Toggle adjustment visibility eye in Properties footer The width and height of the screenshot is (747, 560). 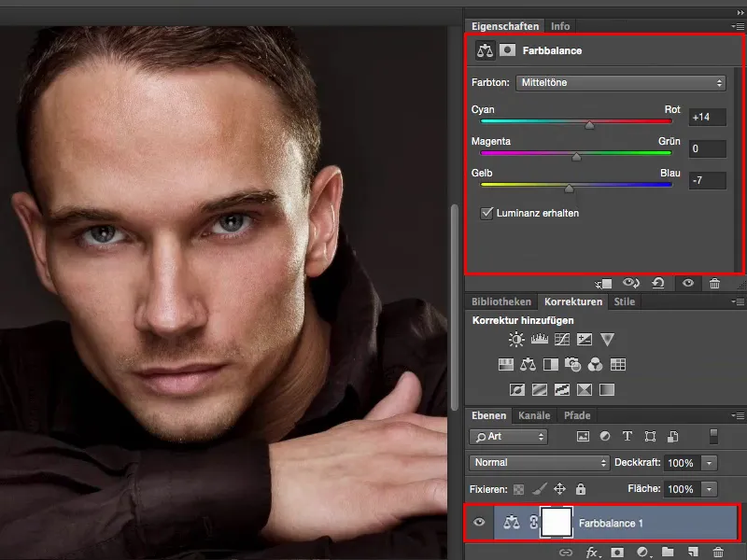(x=688, y=284)
